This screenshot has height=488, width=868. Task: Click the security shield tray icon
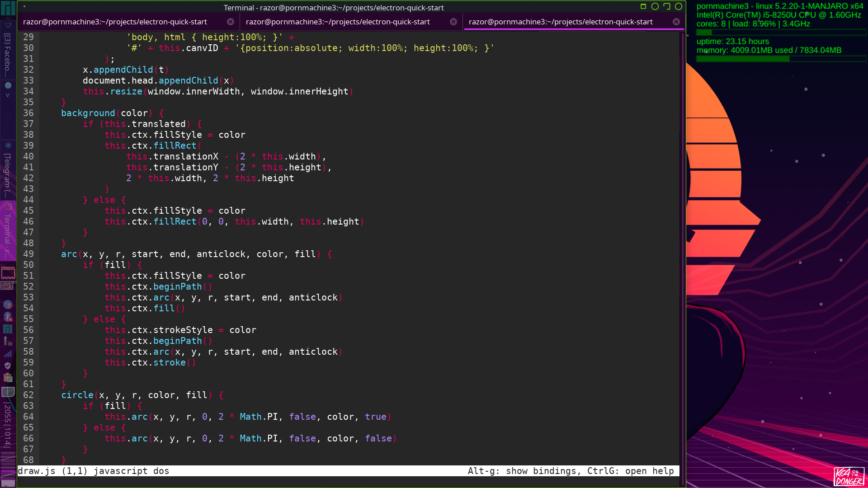click(x=8, y=366)
